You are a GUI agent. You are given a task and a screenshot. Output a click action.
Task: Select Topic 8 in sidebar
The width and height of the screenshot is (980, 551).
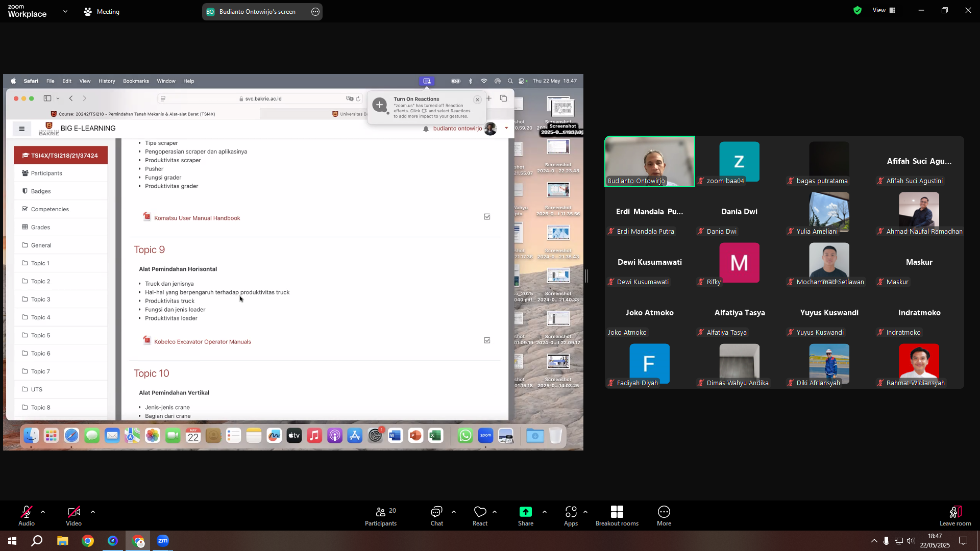pyautogui.click(x=61, y=408)
